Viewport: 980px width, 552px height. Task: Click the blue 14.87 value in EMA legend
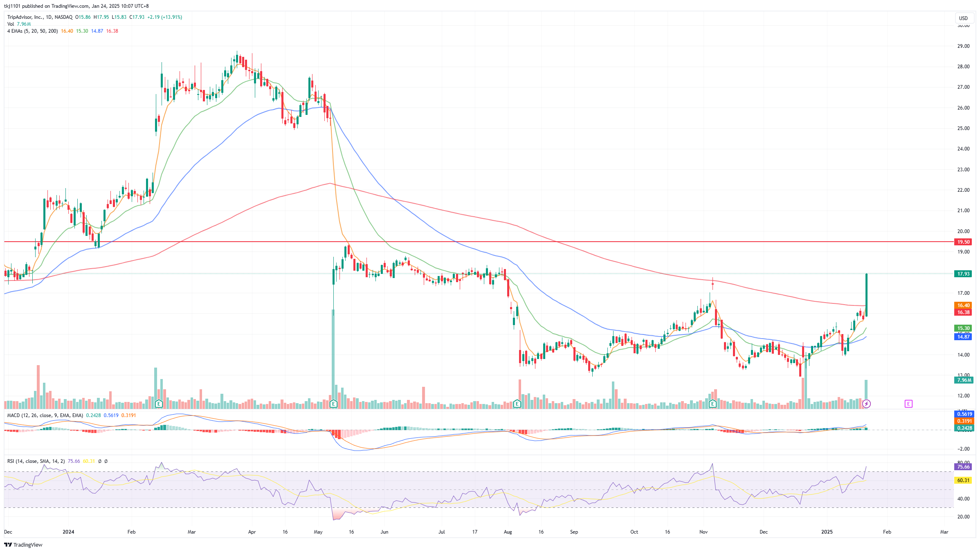point(97,31)
